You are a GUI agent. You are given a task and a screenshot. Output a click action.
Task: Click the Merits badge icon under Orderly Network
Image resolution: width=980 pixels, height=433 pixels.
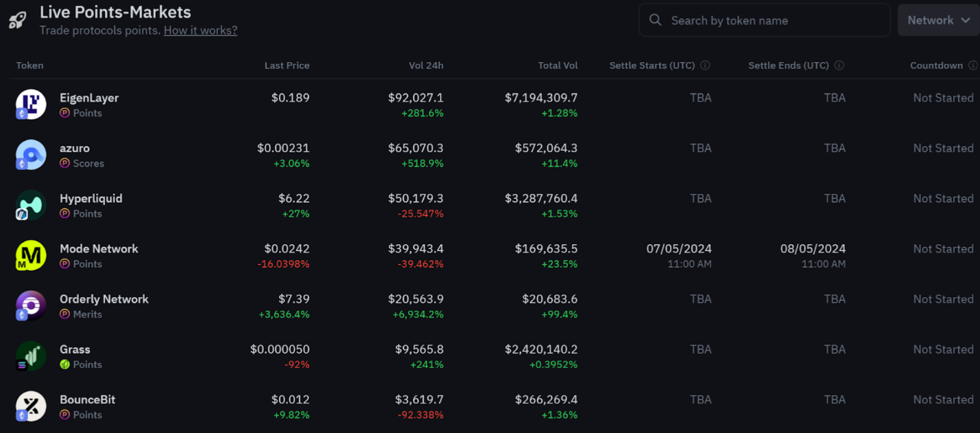coord(64,314)
